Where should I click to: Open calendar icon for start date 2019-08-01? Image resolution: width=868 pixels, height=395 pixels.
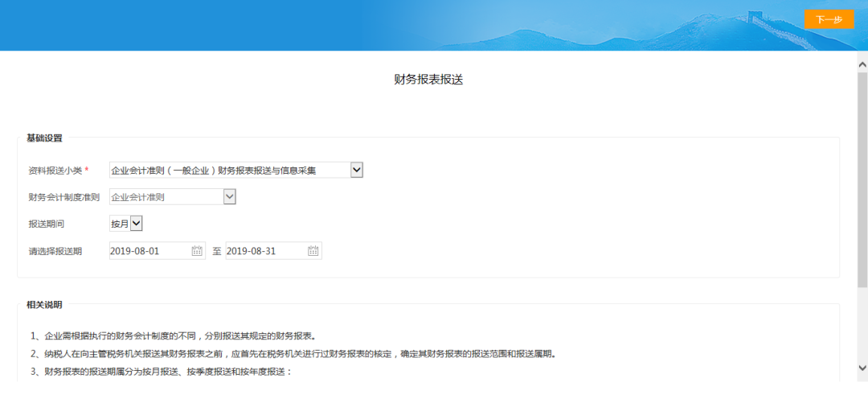click(197, 251)
